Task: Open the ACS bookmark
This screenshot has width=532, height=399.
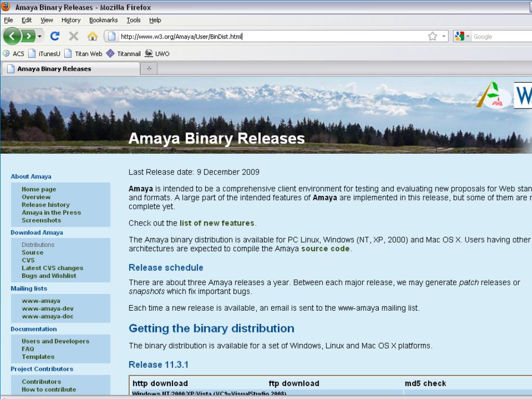Action: tap(14, 54)
